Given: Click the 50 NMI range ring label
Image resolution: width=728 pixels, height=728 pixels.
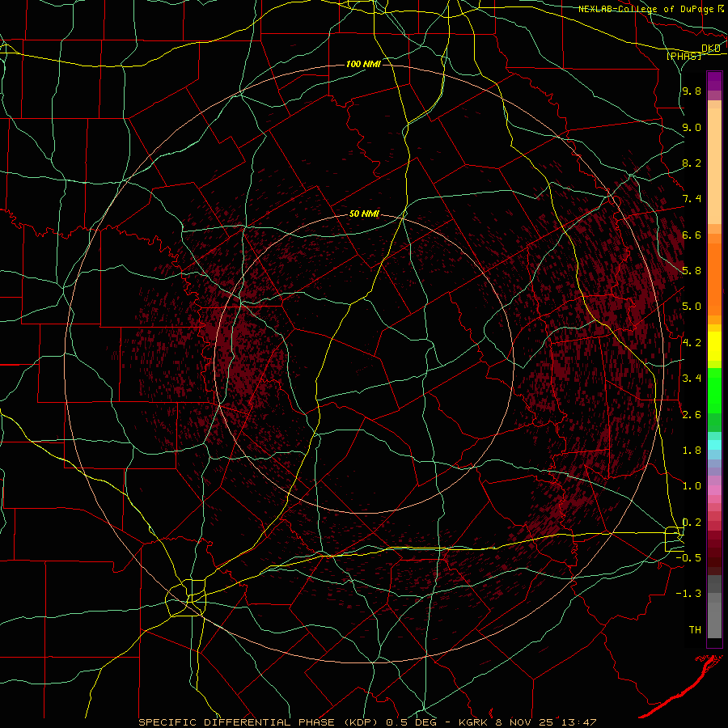Looking at the screenshot, I should coord(364,214).
